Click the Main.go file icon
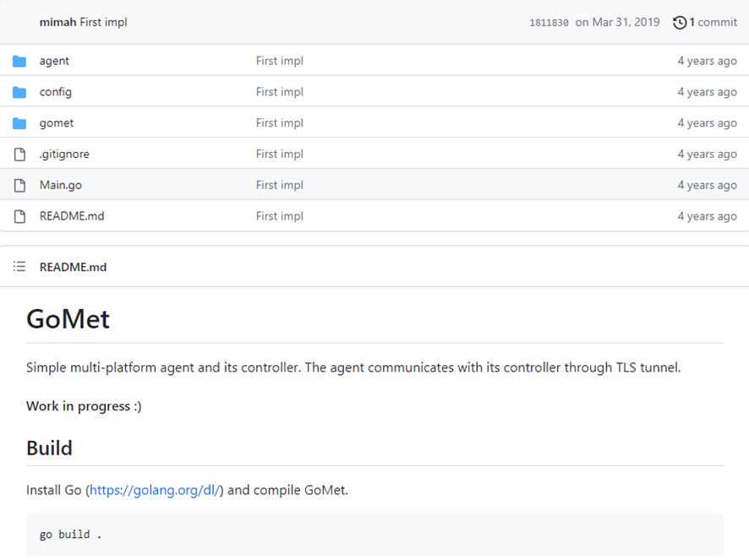The image size is (749, 560). [19, 185]
